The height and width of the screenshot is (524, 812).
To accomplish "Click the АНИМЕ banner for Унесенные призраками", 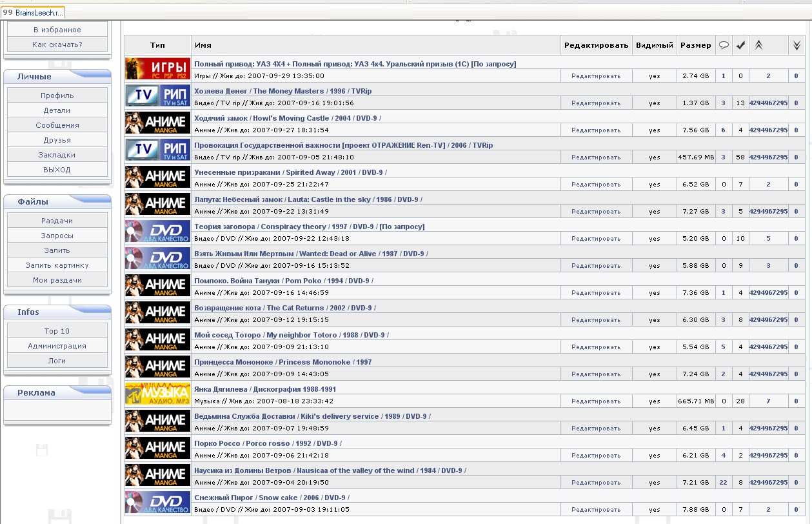I will point(158,177).
